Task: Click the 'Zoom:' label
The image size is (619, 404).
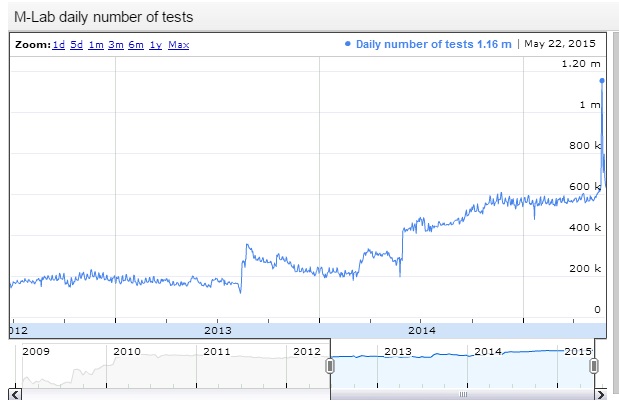Action: pos(33,45)
